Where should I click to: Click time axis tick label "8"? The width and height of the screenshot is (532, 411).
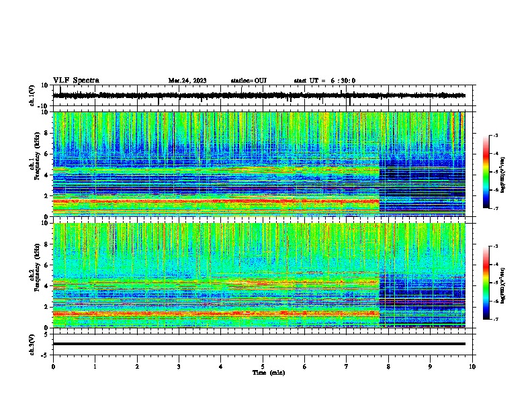coord(388,367)
